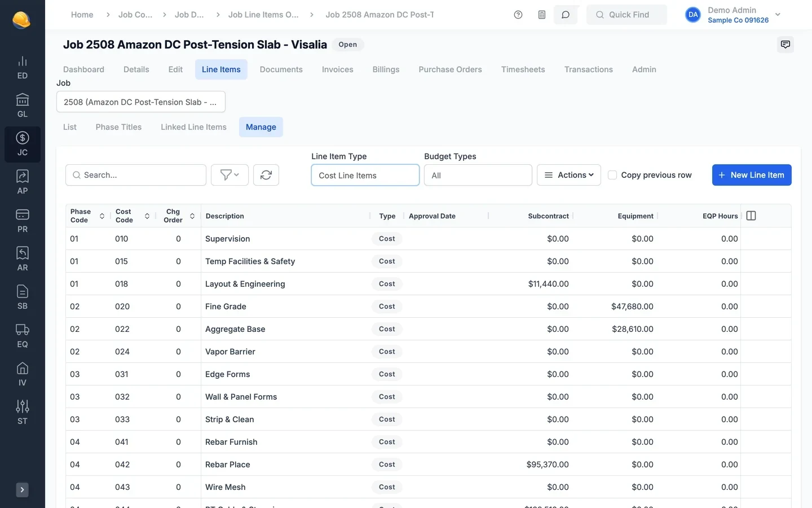Open the calculator icon in header
Viewport: 812px width, 508px height.
542,15
